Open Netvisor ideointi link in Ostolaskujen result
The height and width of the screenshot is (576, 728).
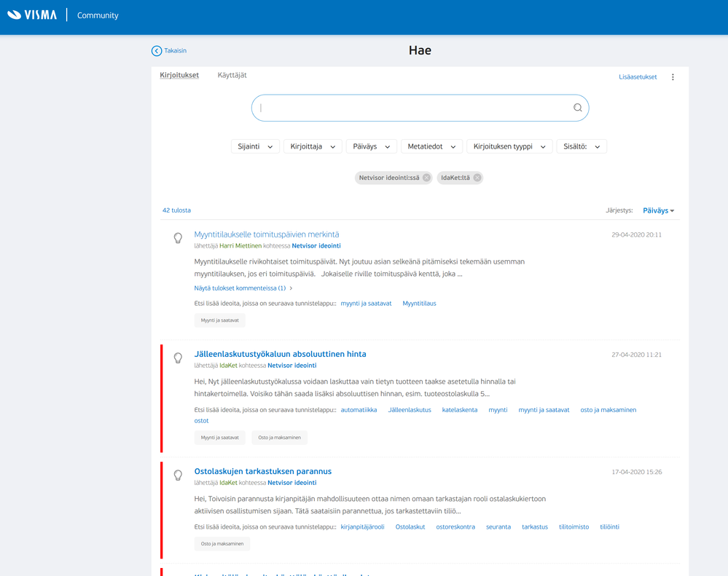(x=292, y=483)
